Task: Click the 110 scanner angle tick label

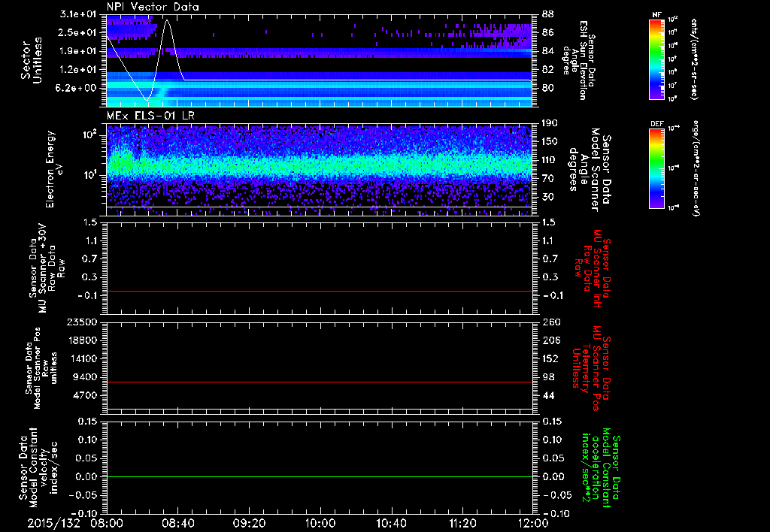Action: (550, 160)
